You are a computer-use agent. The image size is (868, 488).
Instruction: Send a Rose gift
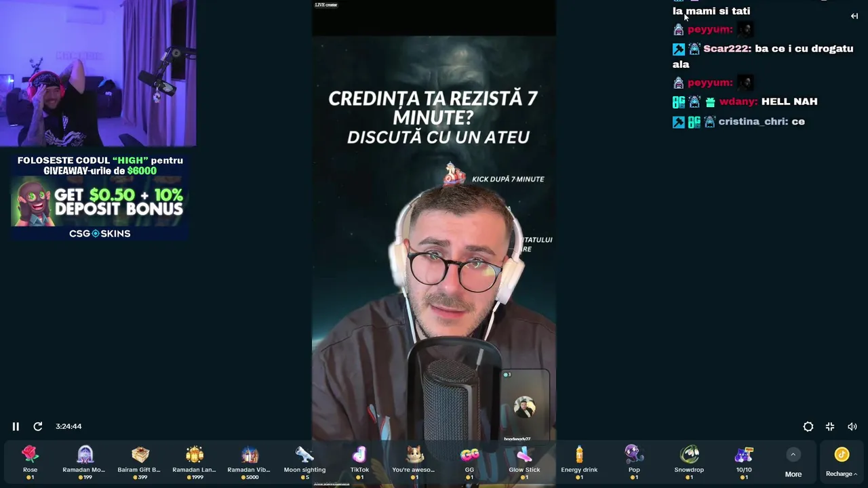30,462
